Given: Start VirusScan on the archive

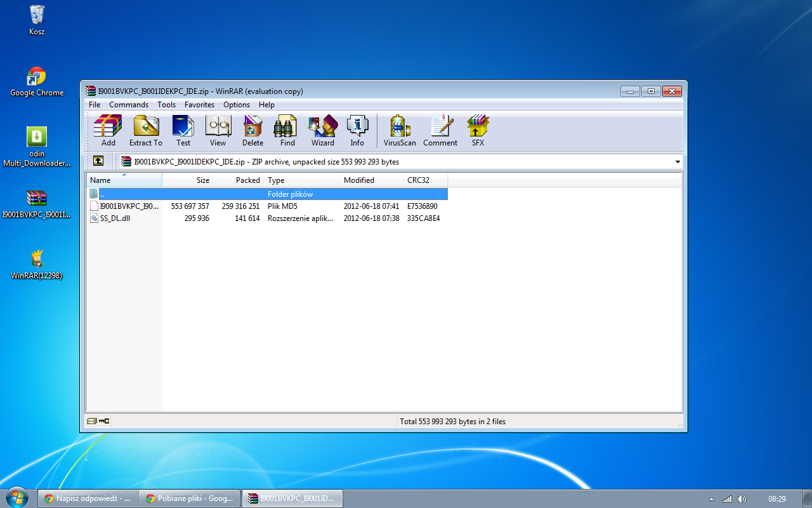Looking at the screenshot, I should (x=400, y=131).
